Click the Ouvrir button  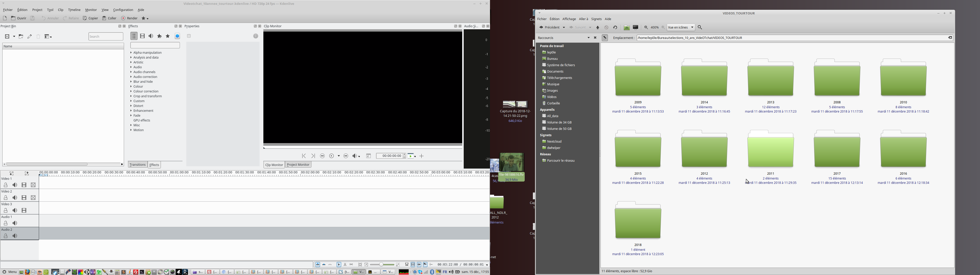[x=19, y=18]
